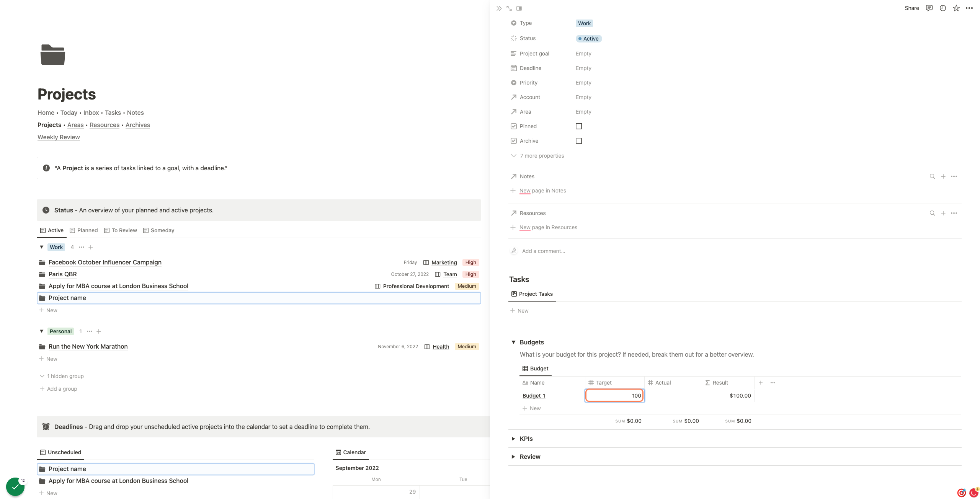Add a new property column in Budget table
The width and height of the screenshot is (980, 499).
(x=761, y=383)
